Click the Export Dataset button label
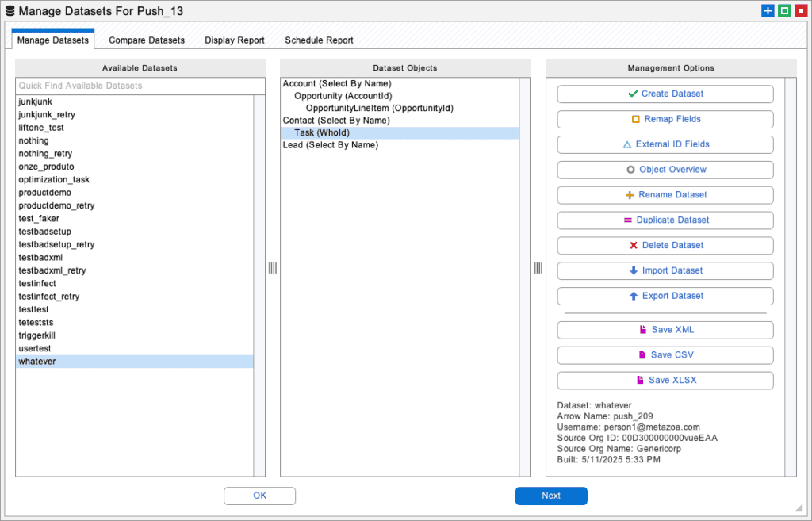 [x=672, y=296]
